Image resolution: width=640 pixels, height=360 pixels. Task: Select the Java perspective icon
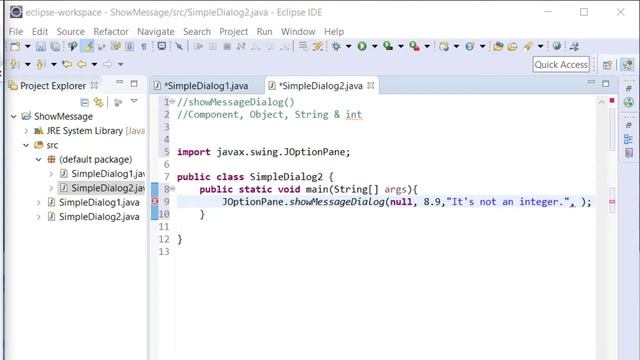[x=627, y=64]
